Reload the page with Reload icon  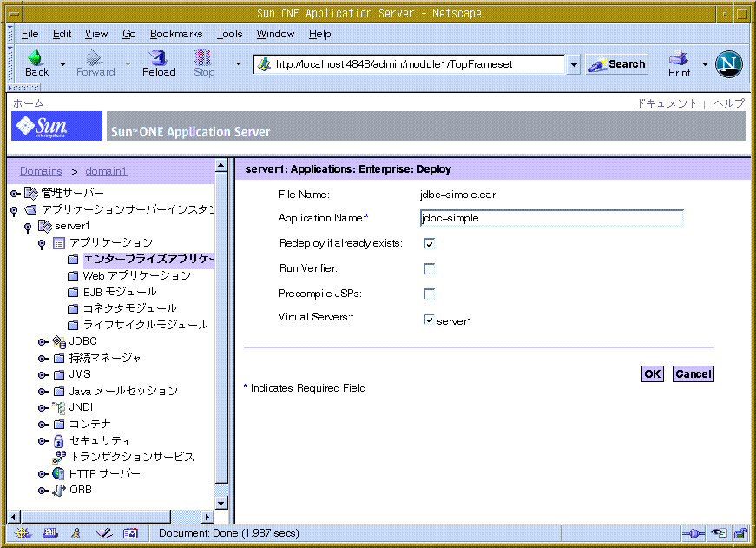click(158, 57)
